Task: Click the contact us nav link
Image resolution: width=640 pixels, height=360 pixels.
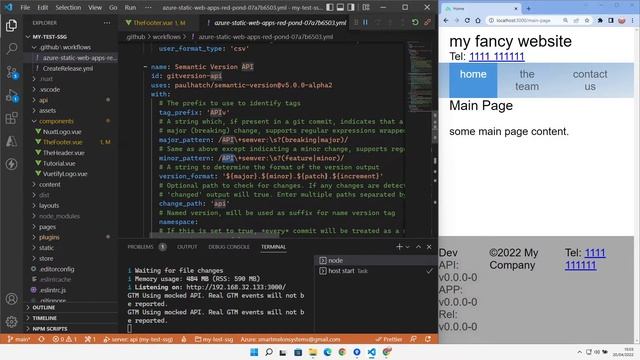Action: point(590,80)
